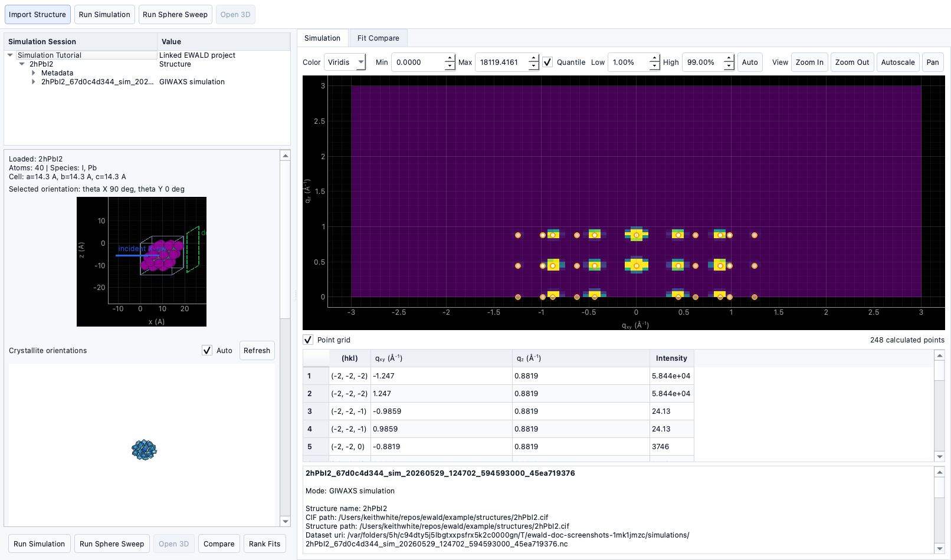Viewport: 951px width, 560px height.
Task: Decrease the Min value with down arrow
Action: tap(450, 67)
